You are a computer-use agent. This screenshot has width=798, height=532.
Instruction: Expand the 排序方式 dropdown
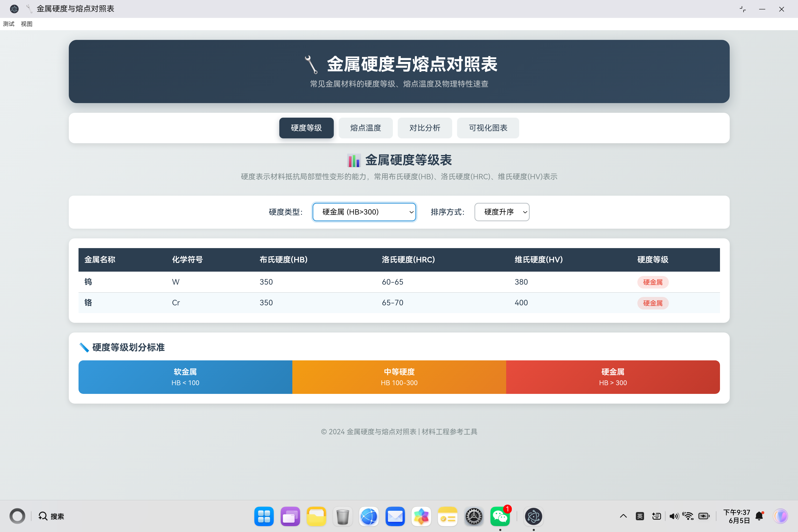[502, 212]
